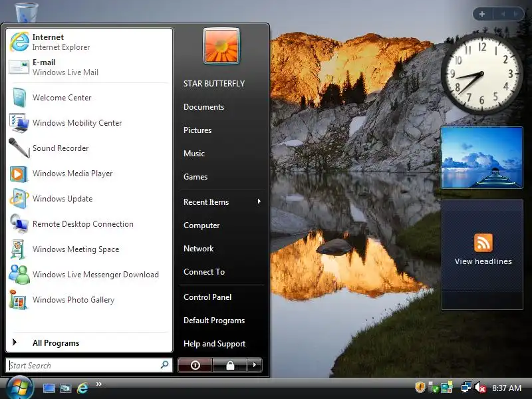This screenshot has height=399, width=532.
Task: Click the power sleep button
Action: click(x=195, y=365)
